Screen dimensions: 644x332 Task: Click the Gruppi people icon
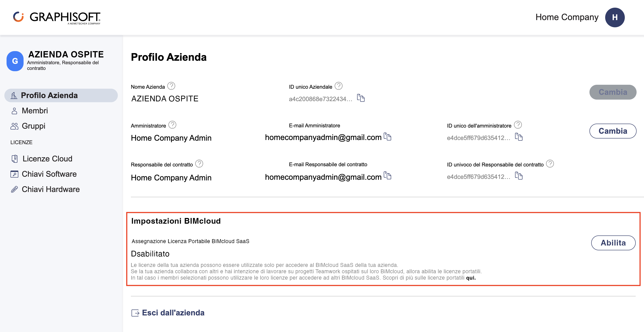(x=14, y=126)
